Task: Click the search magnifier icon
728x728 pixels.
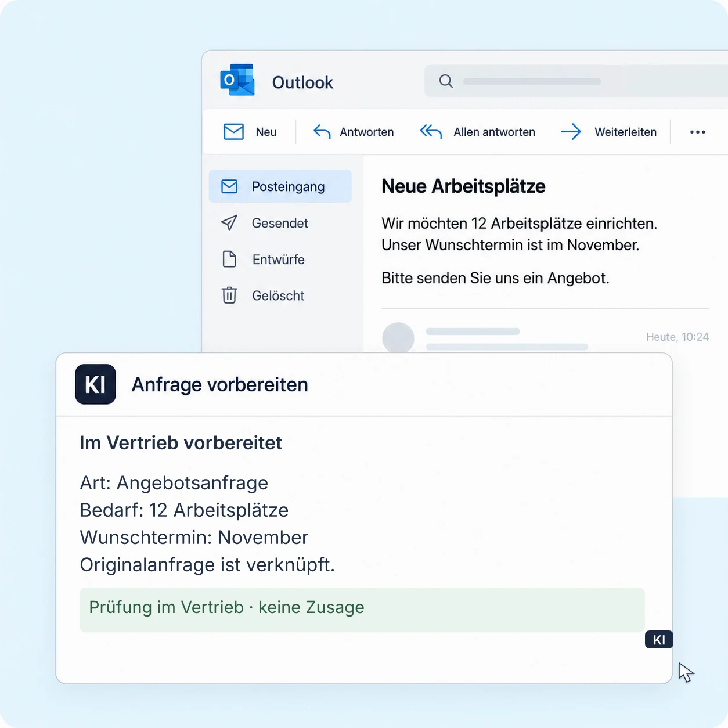Action: pyautogui.click(x=446, y=81)
